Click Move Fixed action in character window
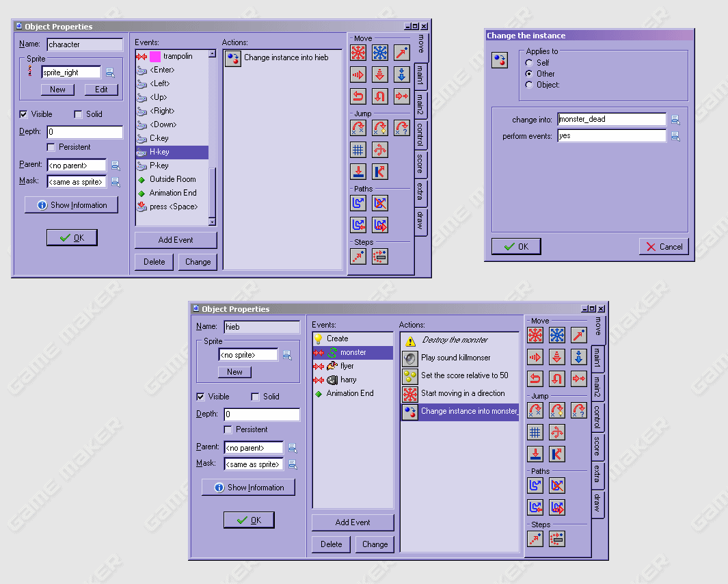 [358, 53]
